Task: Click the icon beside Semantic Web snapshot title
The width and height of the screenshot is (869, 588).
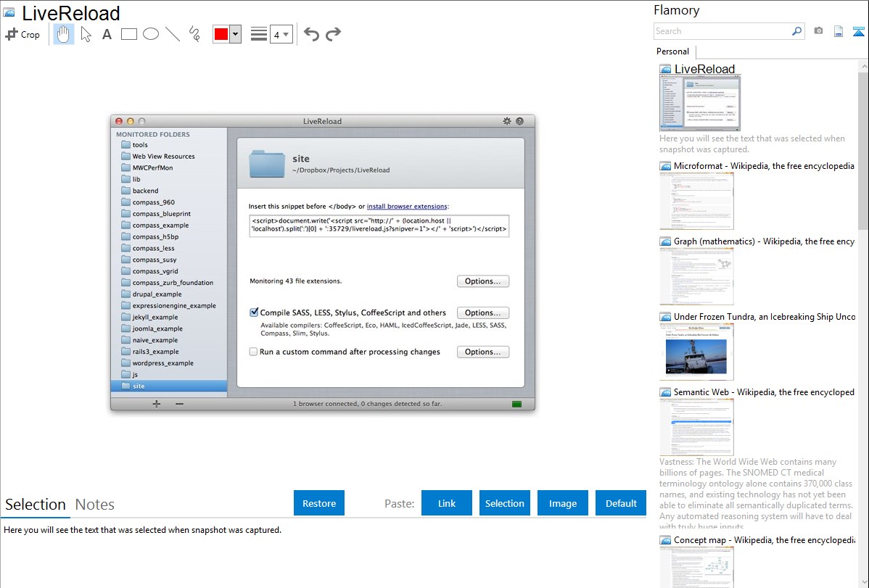Action: (665, 392)
